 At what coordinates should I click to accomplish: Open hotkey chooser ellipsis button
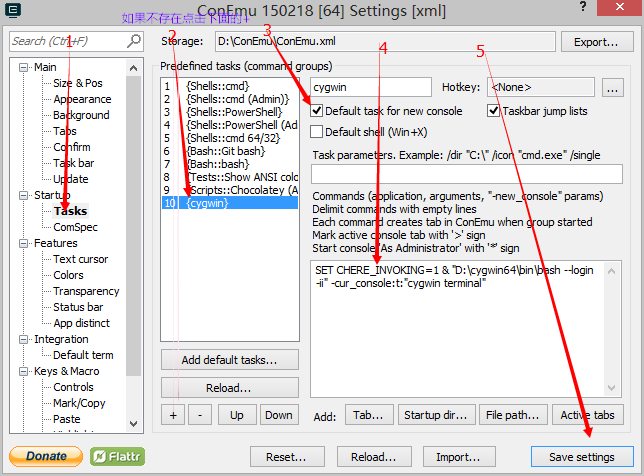(x=612, y=87)
